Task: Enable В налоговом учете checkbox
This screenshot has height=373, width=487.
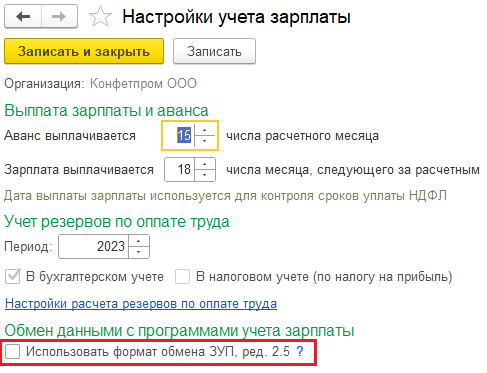Action: point(183,277)
